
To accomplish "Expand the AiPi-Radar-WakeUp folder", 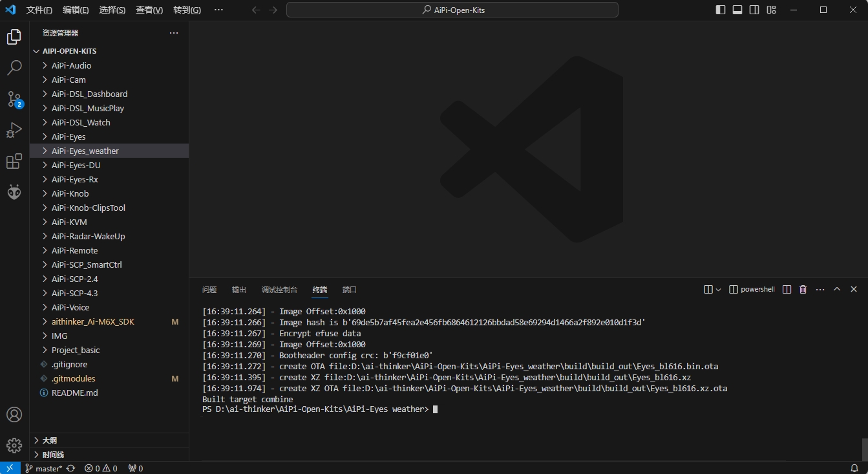I will point(109,236).
